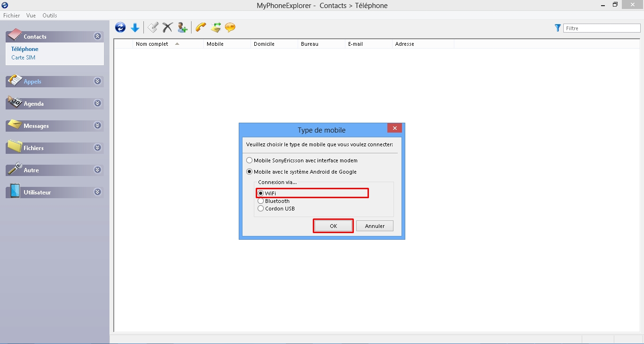This screenshot has width=644, height=344.
Task: Open the Fichier menu
Action: pyautogui.click(x=12, y=16)
